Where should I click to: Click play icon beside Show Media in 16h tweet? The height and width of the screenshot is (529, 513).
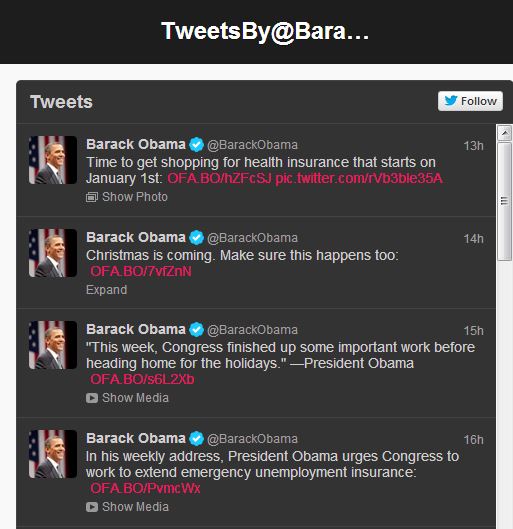(92, 507)
